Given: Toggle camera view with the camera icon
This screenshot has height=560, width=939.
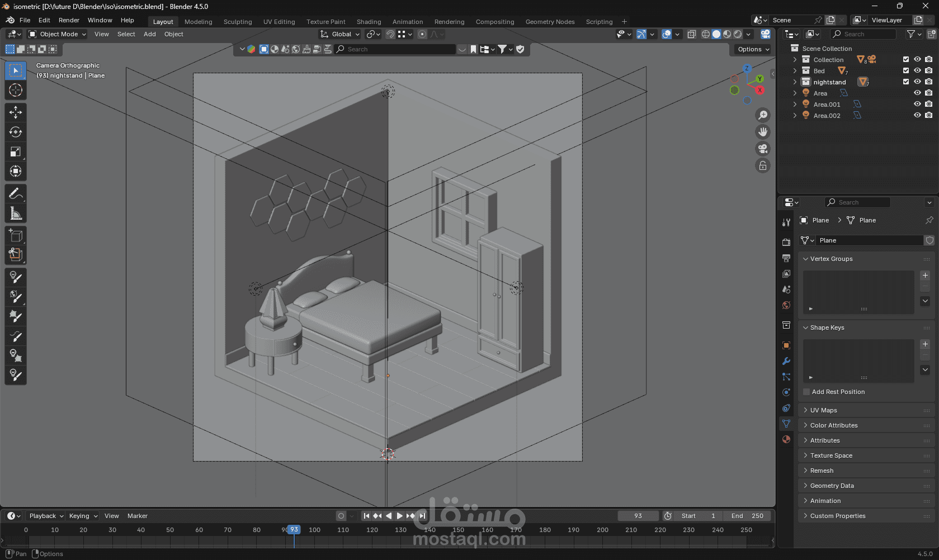Looking at the screenshot, I should (763, 149).
